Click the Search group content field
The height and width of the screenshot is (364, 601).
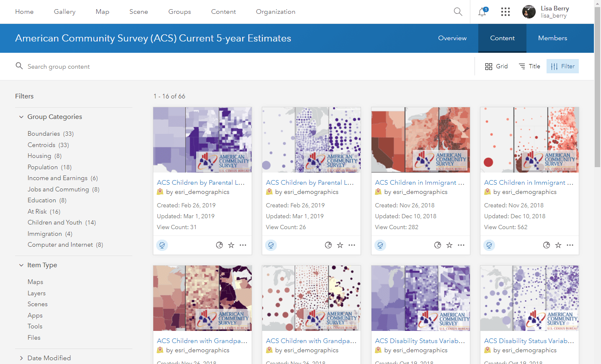243,66
